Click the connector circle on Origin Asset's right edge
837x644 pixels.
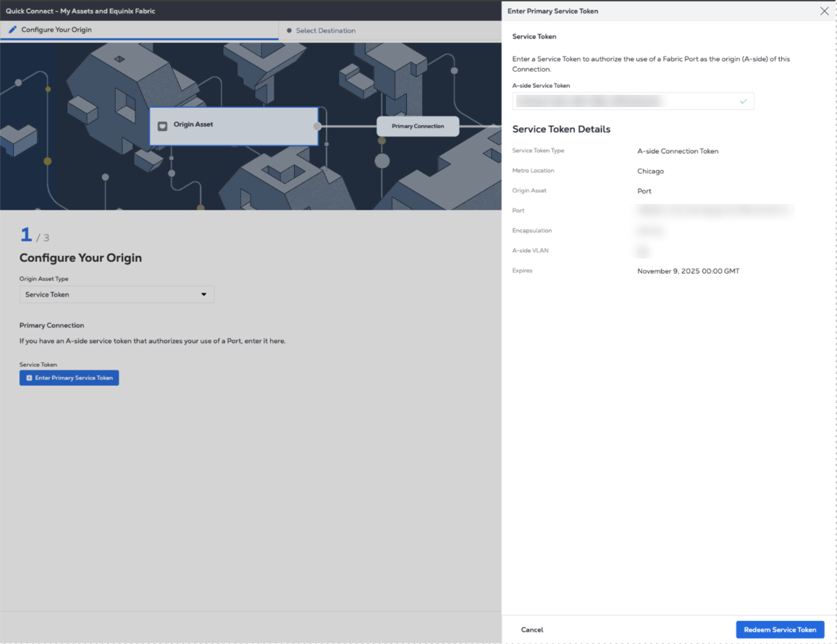click(x=317, y=126)
